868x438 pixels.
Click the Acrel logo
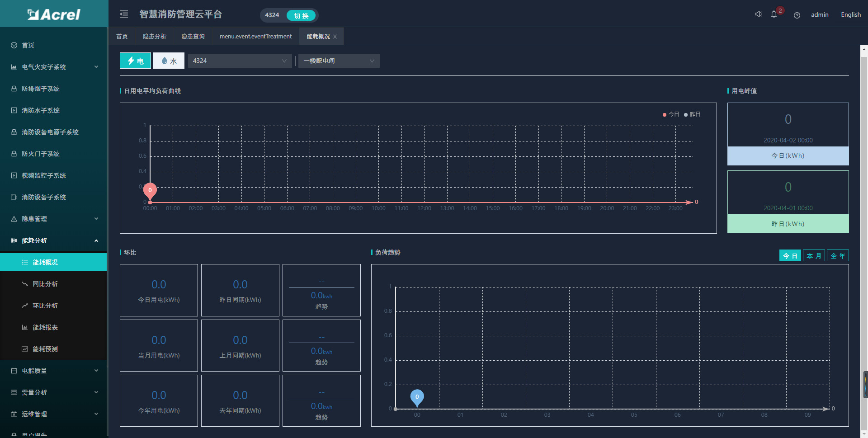[x=54, y=14]
